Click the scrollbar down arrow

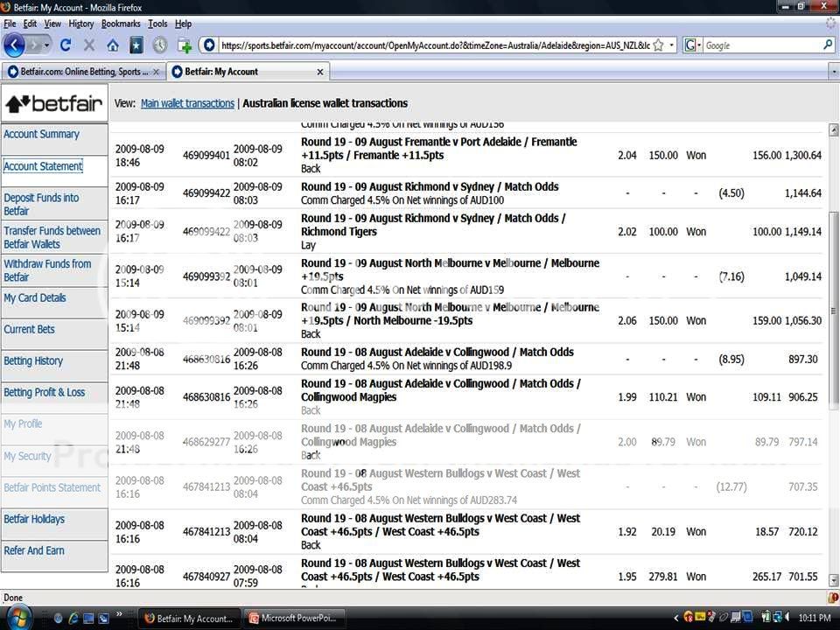(x=834, y=580)
